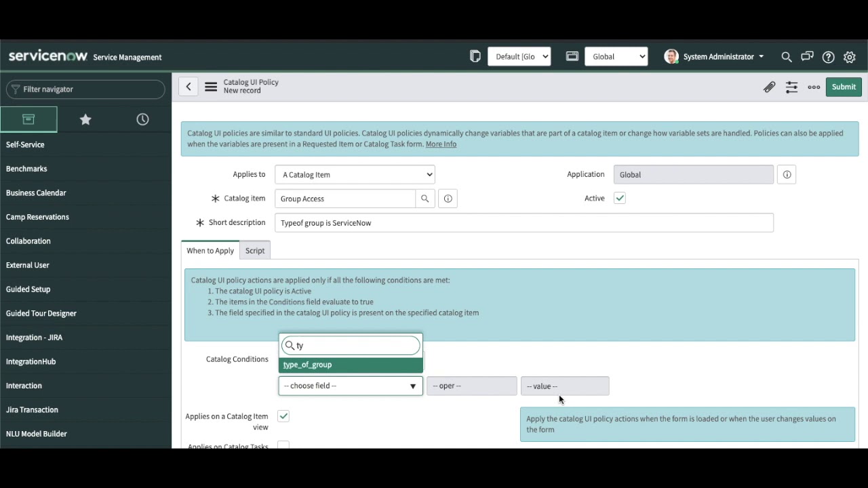This screenshot has height=488, width=868.
Task: Show favorites star tab in navigator
Action: pyautogui.click(x=85, y=119)
